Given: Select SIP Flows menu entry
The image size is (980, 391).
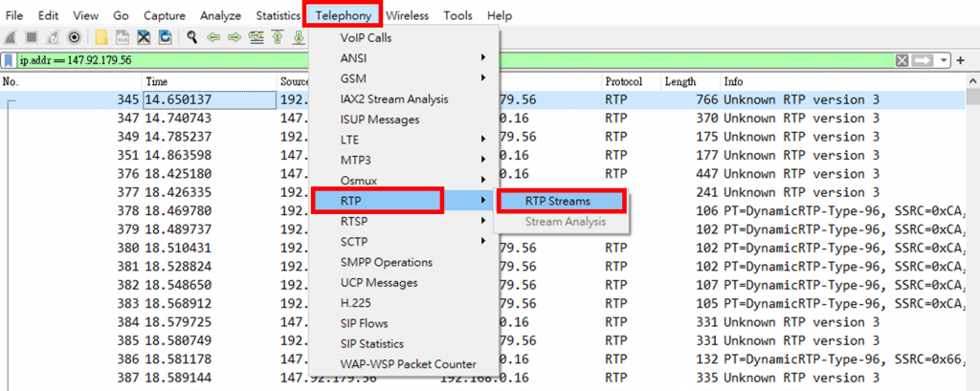Looking at the screenshot, I should 405,323.
